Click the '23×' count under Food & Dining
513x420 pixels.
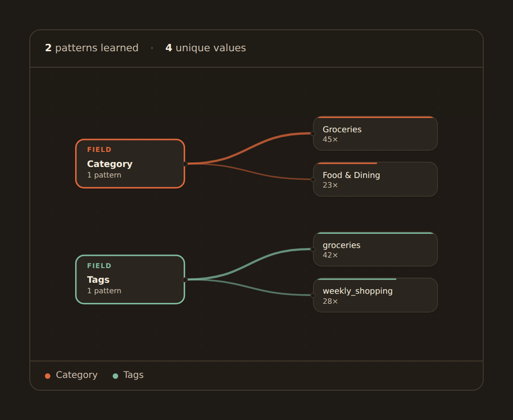pos(330,185)
